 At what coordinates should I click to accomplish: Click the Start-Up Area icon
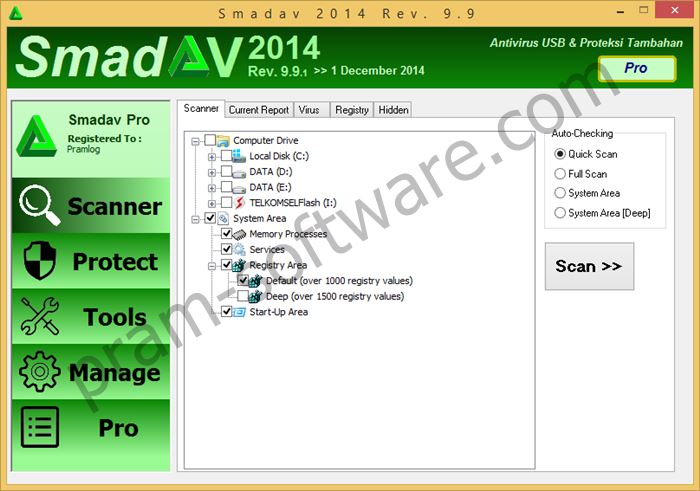point(239,312)
